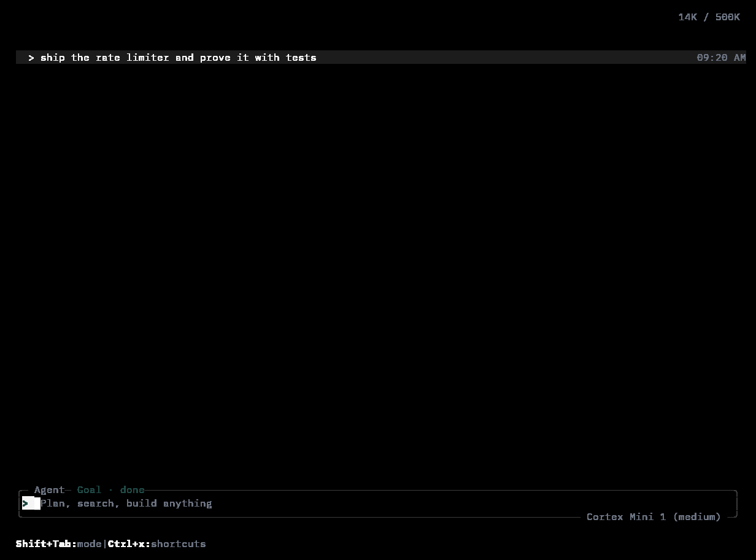Screen dimensions: 756x560
Task: Click the Shift+Tab mode hint
Action: [x=59, y=544]
